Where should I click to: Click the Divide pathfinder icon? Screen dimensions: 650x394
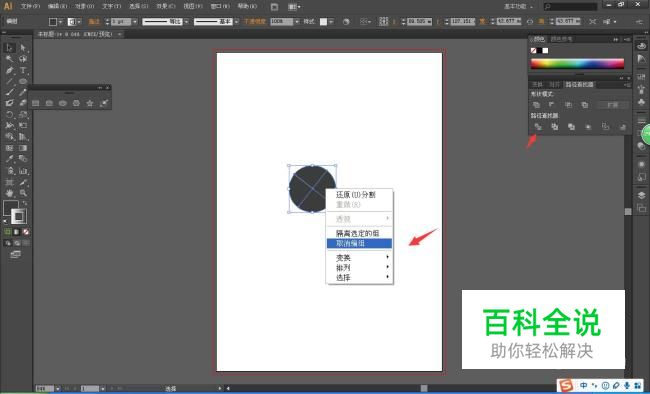538,127
